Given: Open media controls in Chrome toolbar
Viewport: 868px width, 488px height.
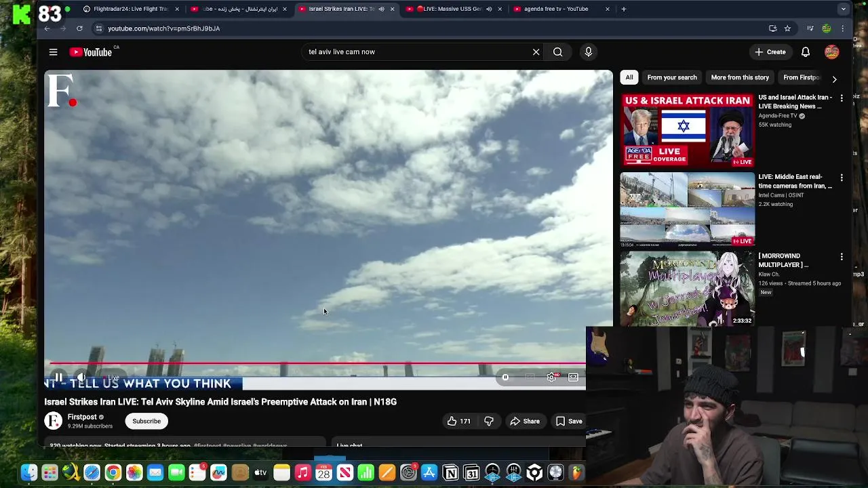Looking at the screenshot, I should [x=810, y=28].
